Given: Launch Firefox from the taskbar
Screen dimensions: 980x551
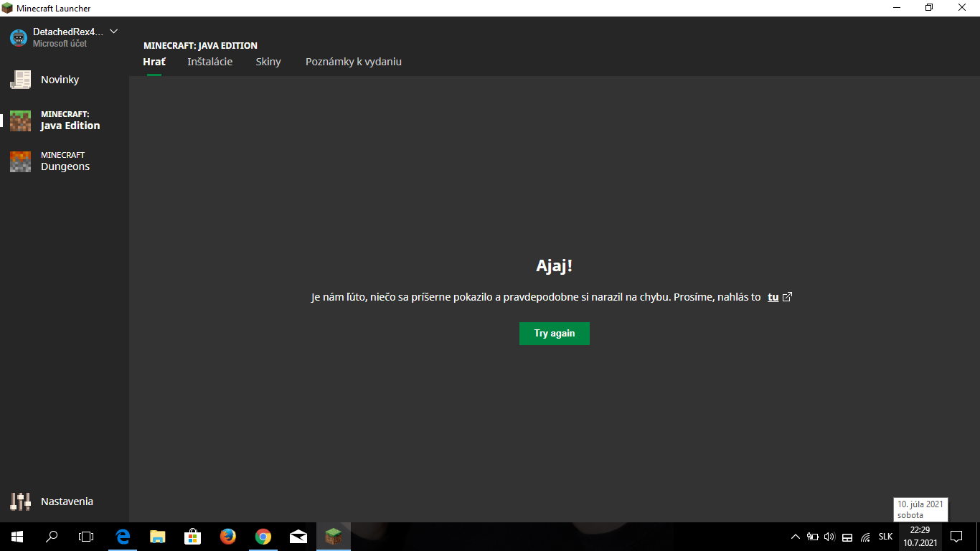Looking at the screenshot, I should pyautogui.click(x=228, y=537).
